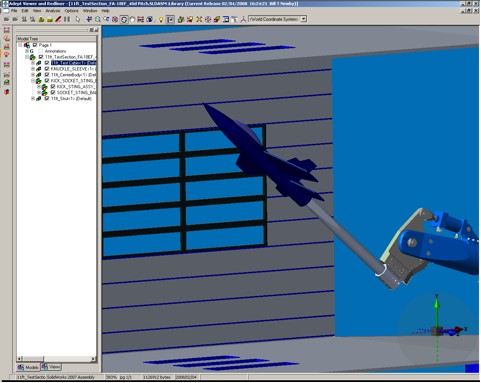Open the Options menu

71,11
